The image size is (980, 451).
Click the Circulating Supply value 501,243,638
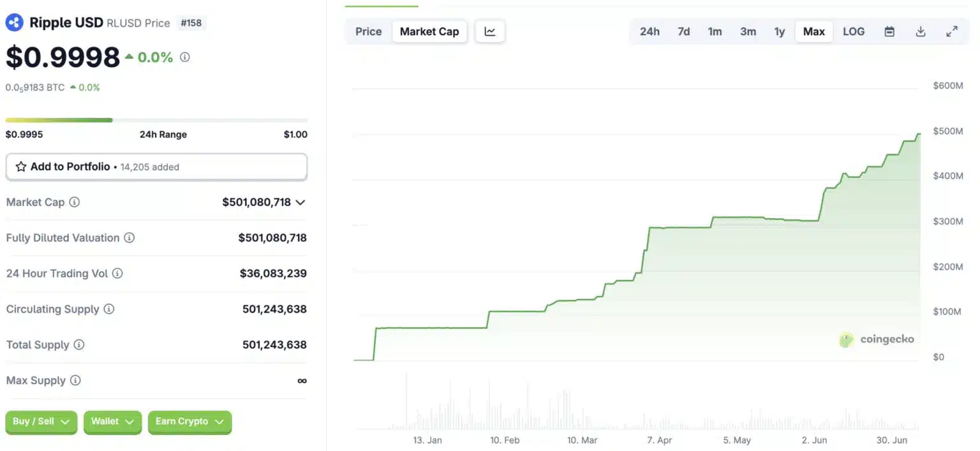(274, 309)
